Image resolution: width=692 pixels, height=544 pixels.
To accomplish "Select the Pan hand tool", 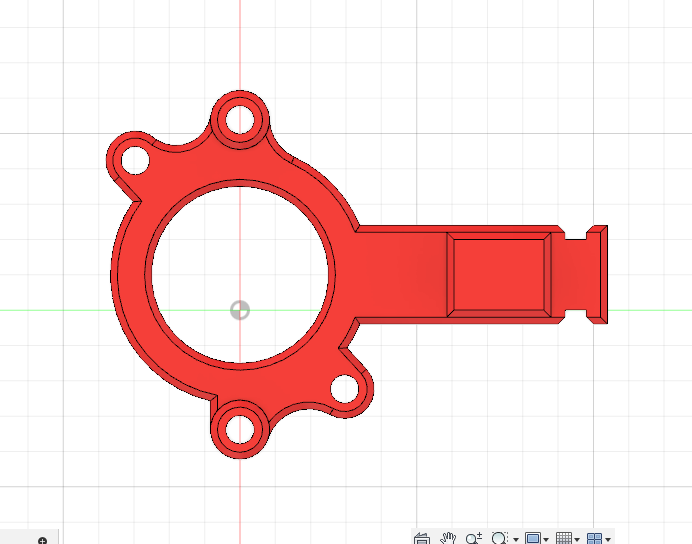I will coord(448,538).
